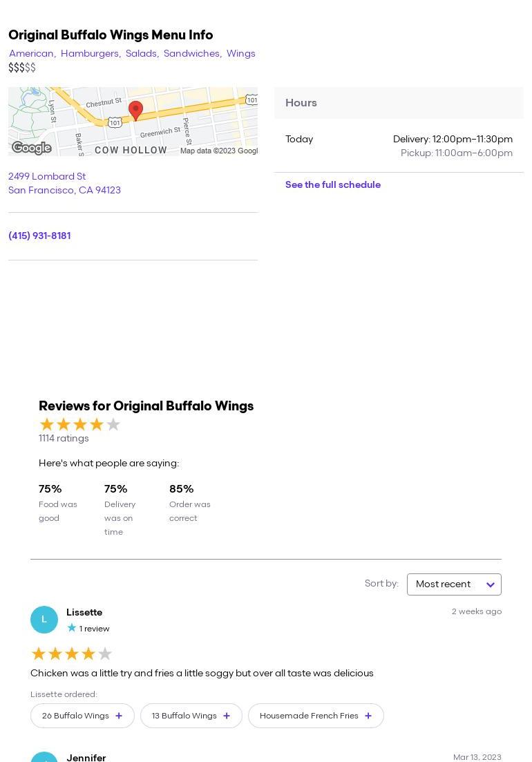Viewport: 532px width, 762px height.
Task: Open the Salads cuisine link
Action: point(141,53)
